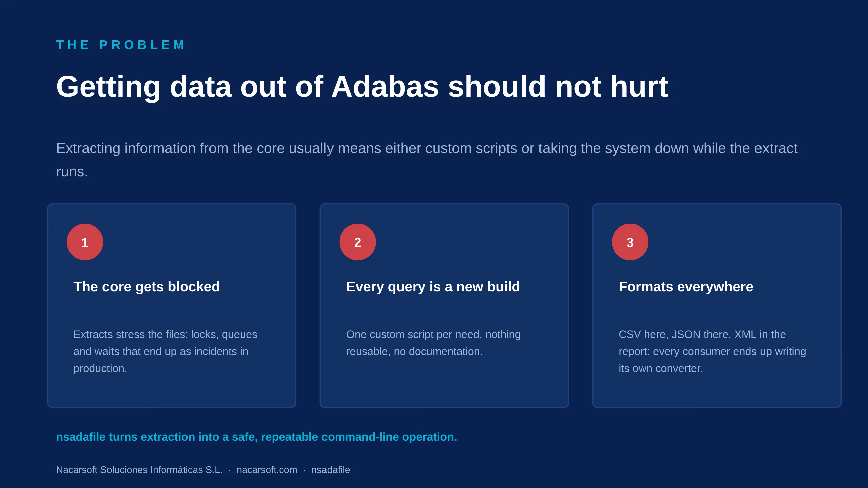Click the 'Extracts stress the files' description
This screenshot has height=488, width=868.
coord(166,351)
